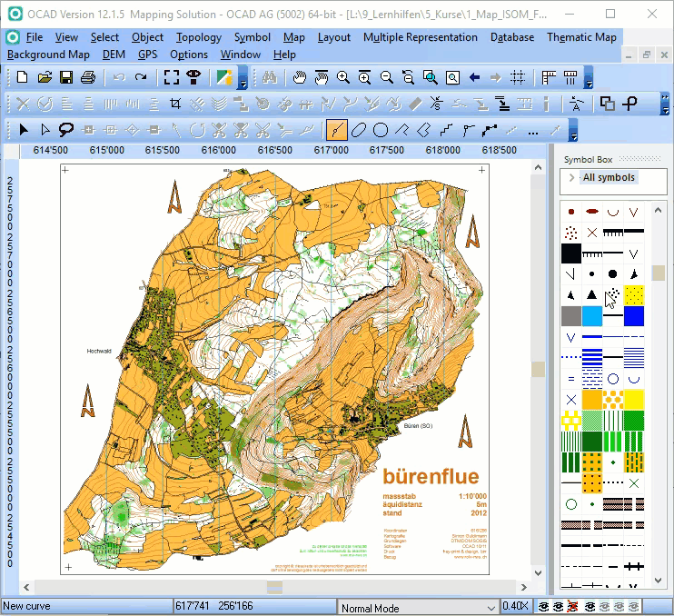Viewport: 674px width, 616px height.
Task: Select the white arrow Edit Vertex tool
Action: click(45, 129)
